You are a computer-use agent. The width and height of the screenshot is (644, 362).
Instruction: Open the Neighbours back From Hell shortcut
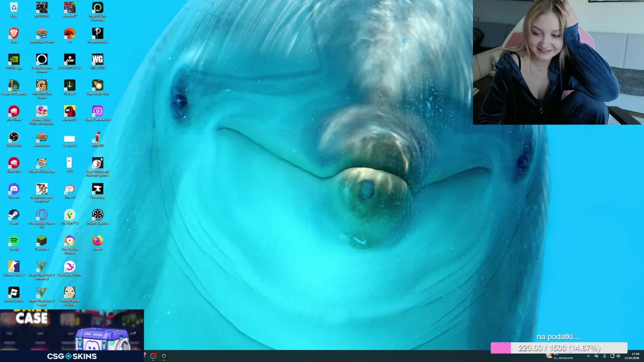click(x=42, y=193)
